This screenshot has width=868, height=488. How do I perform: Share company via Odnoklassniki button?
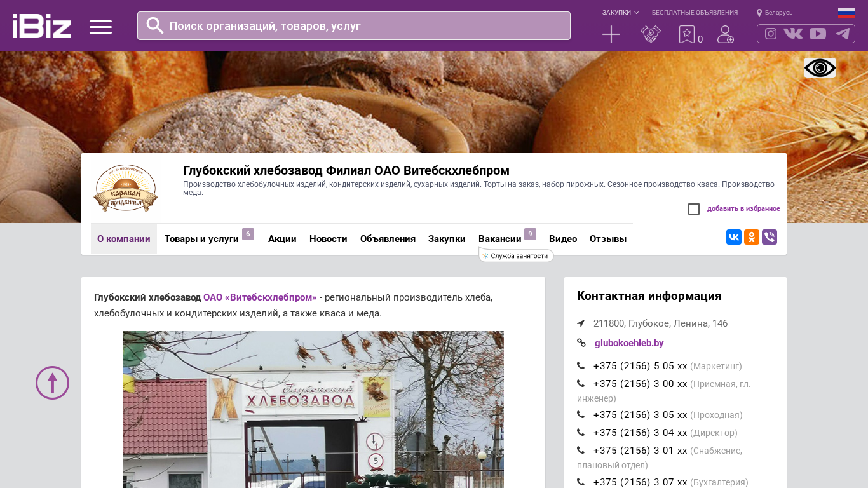(x=752, y=237)
